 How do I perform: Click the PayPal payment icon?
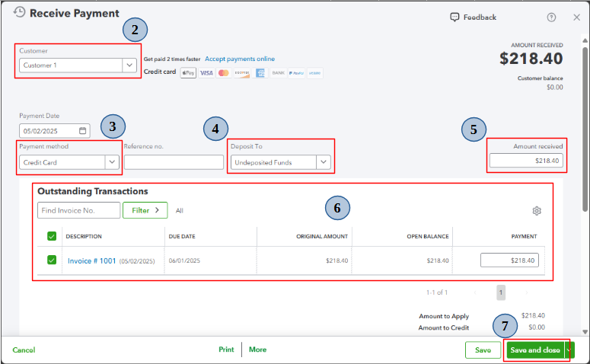click(296, 72)
